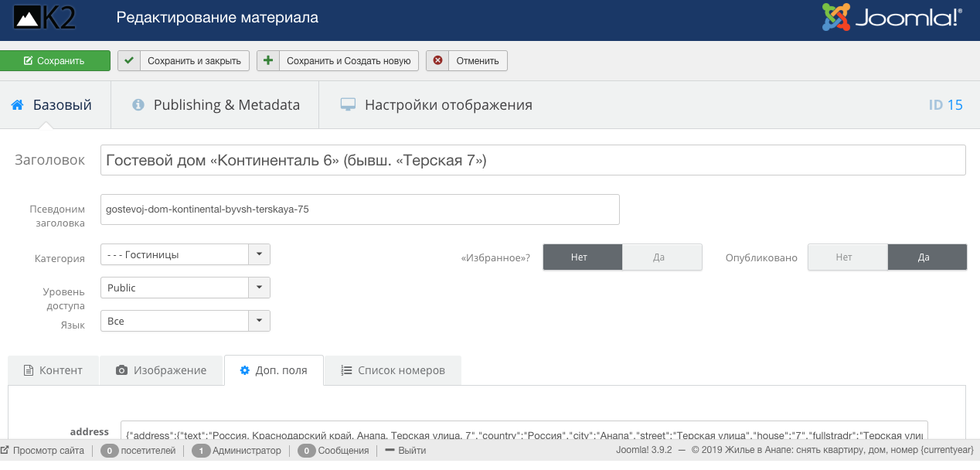The height and width of the screenshot is (470, 980).
Task: Open the Язык dropdown showing Все
Action: click(185, 321)
